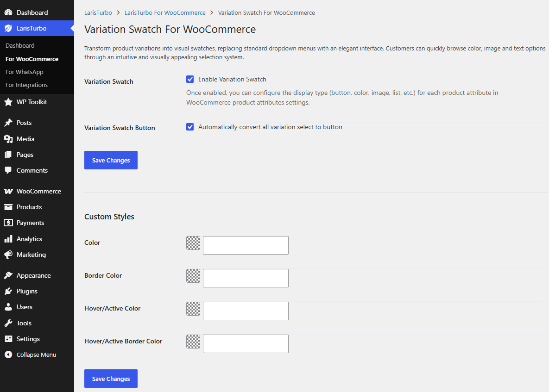
Task: Open Hover/Active Border Color swatch picker
Action: click(x=193, y=342)
